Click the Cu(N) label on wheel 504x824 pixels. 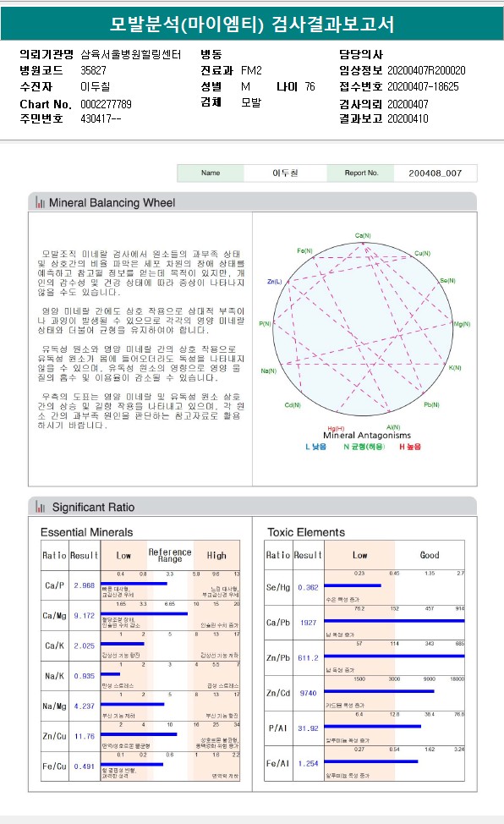click(x=423, y=253)
